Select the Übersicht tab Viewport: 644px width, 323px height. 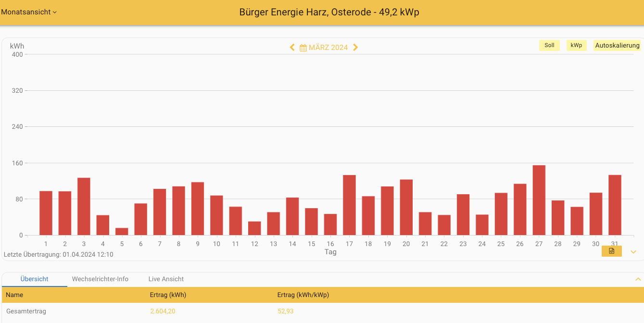(x=35, y=279)
